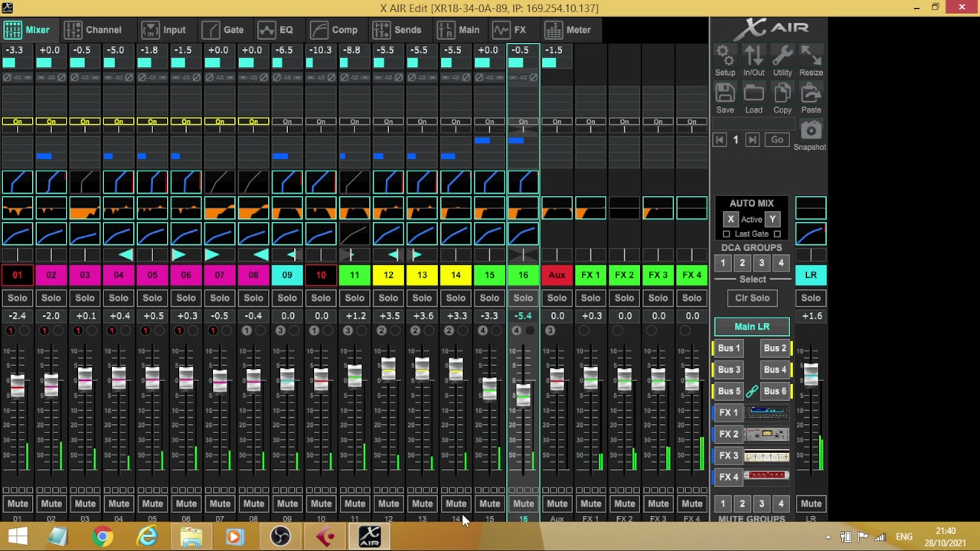Viewport: 980px width, 551px height.
Task: Open channel 05 compressor curve graphic
Action: tap(152, 234)
